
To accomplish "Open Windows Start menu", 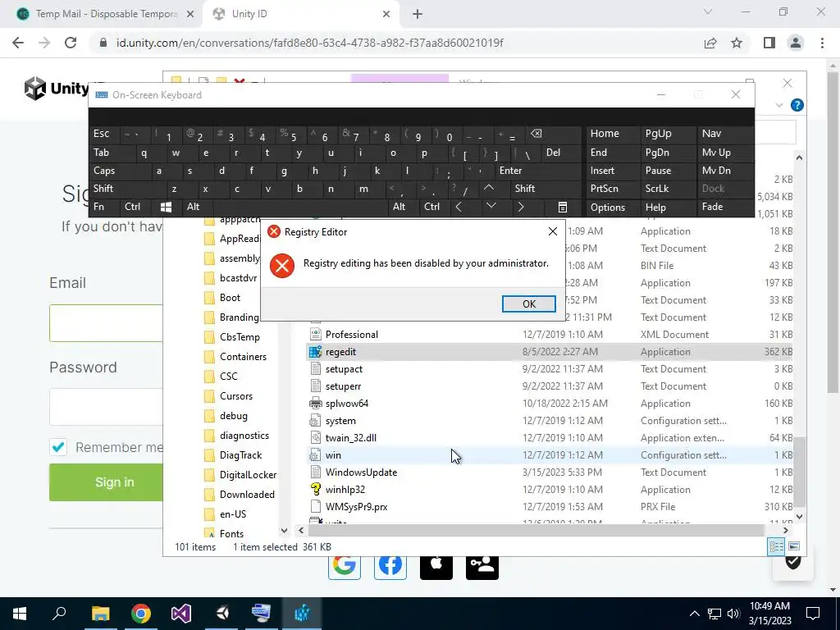I will (20, 614).
